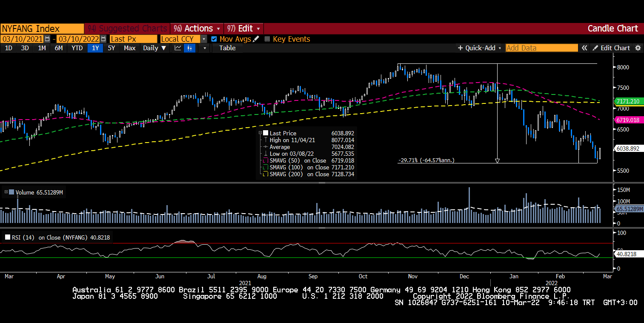This screenshot has height=323, width=644.
Task: Click the SMAVG (100) green swatch
Action: coord(266,167)
